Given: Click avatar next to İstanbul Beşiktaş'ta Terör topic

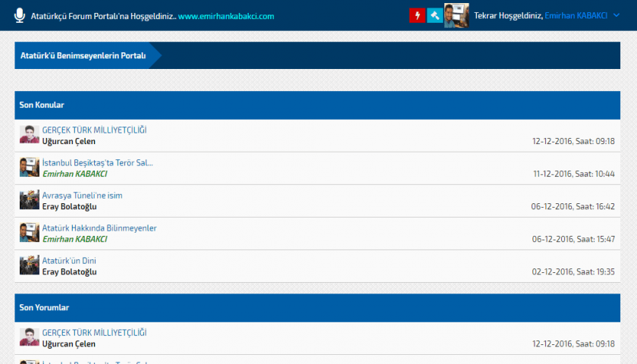Looking at the screenshot, I should click(x=30, y=168).
